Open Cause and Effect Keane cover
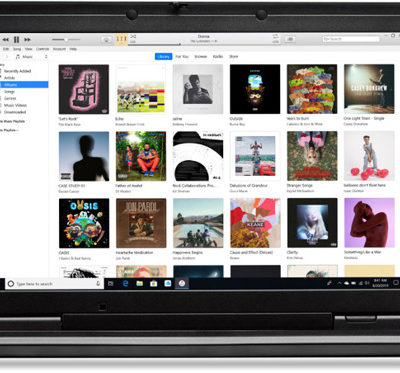400x373 pixels. coord(255,223)
